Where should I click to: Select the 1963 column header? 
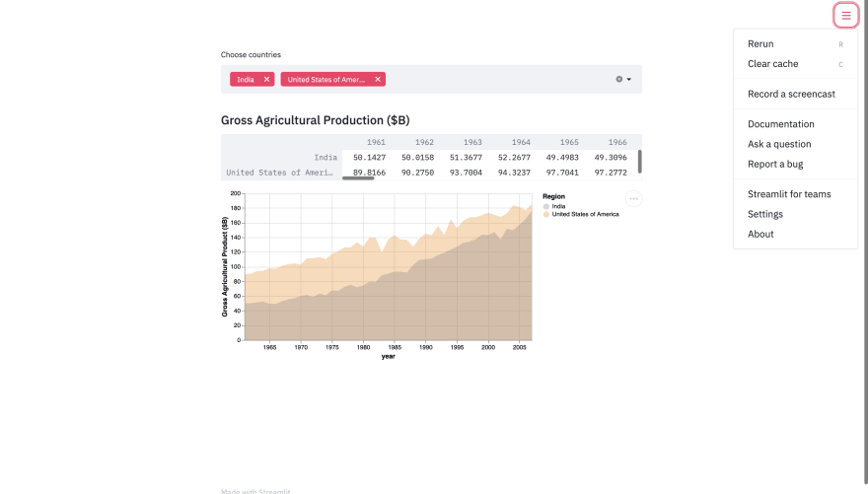[x=472, y=142]
